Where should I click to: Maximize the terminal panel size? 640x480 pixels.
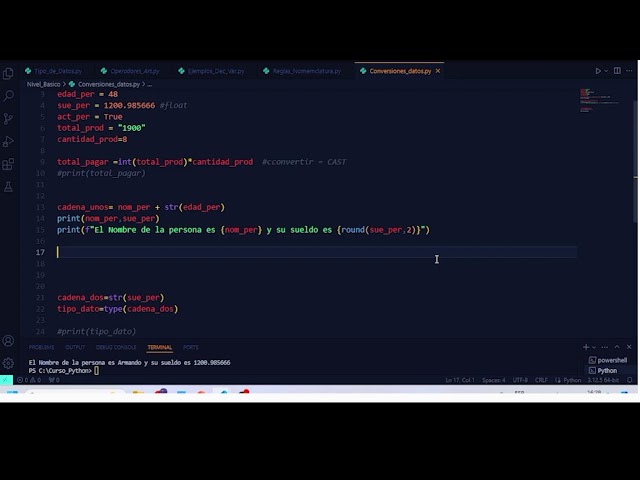pos(617,347)
